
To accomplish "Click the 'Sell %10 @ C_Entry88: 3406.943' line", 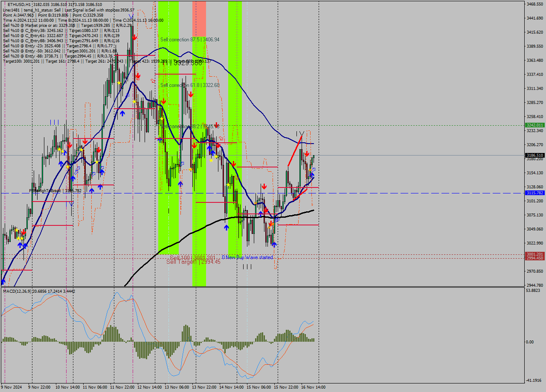I will [61, 40].
